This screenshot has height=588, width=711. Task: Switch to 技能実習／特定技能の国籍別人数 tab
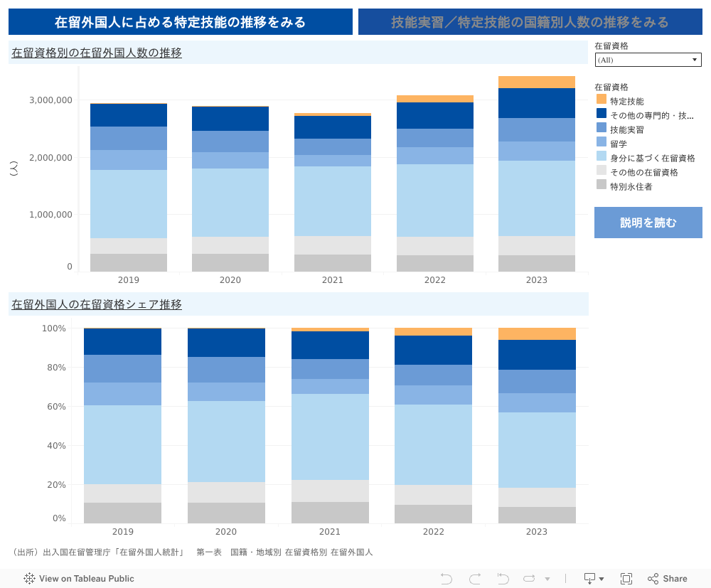(530, 22)
